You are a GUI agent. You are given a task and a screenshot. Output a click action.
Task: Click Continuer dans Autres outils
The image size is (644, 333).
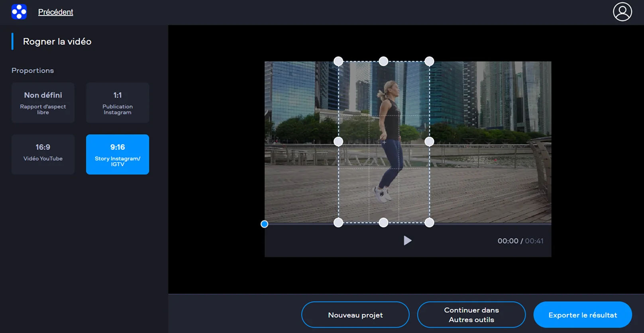point(471,315)
